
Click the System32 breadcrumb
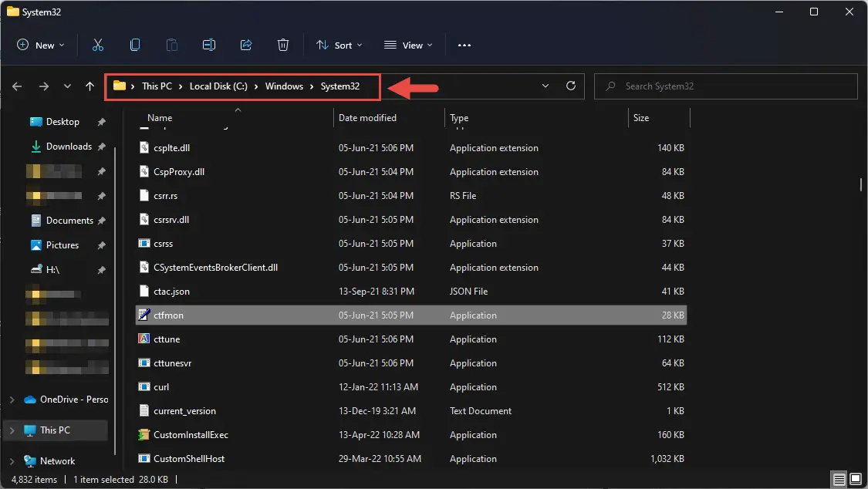coord(340,86)
